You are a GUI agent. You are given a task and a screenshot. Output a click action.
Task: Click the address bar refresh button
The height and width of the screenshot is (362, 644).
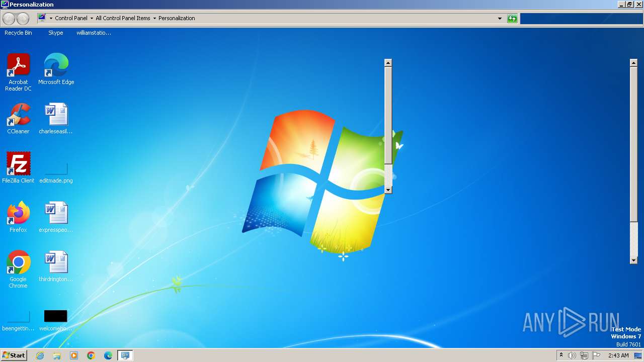pyautogui.click(x=512, y=18)
